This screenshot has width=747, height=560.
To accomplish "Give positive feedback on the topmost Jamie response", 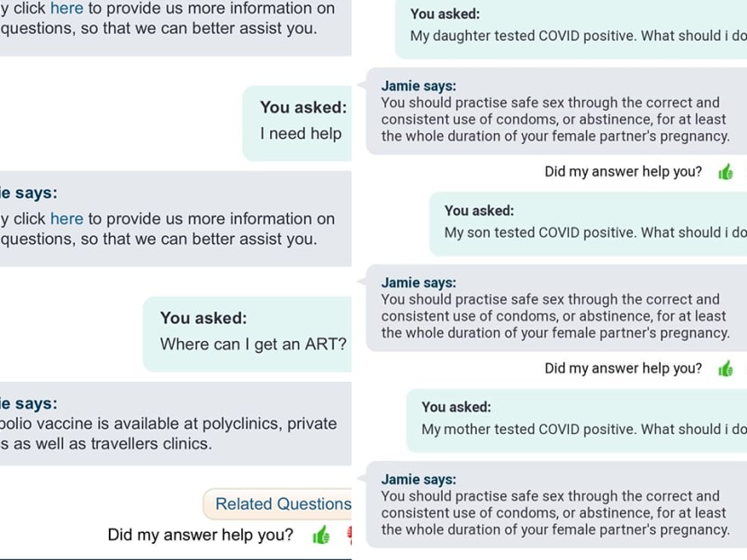I will coord(727,171).
